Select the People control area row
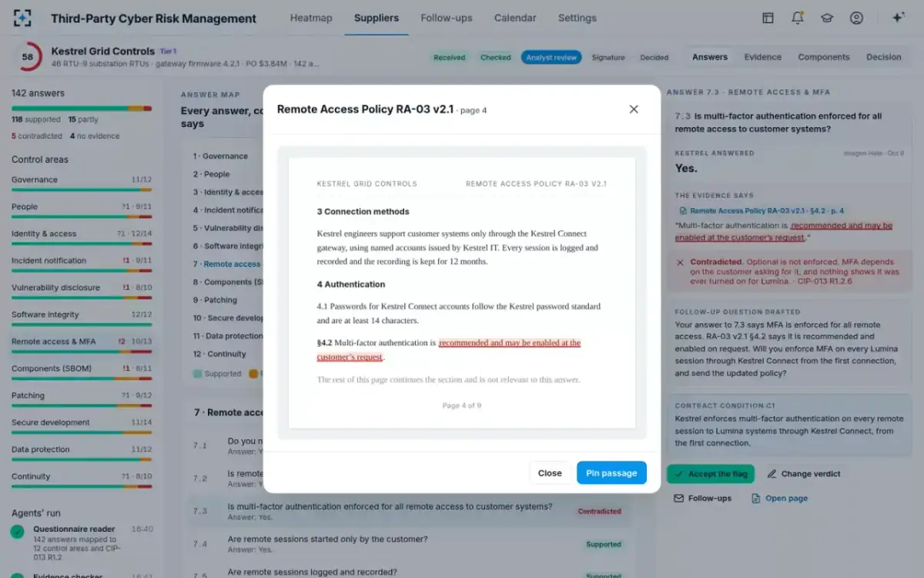The width and height of the screenshot is (924, 578). tap(82, 209)
